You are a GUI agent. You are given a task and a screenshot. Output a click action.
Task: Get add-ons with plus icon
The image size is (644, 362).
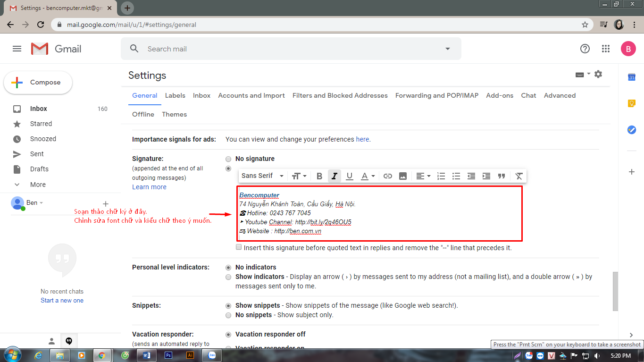632,172
